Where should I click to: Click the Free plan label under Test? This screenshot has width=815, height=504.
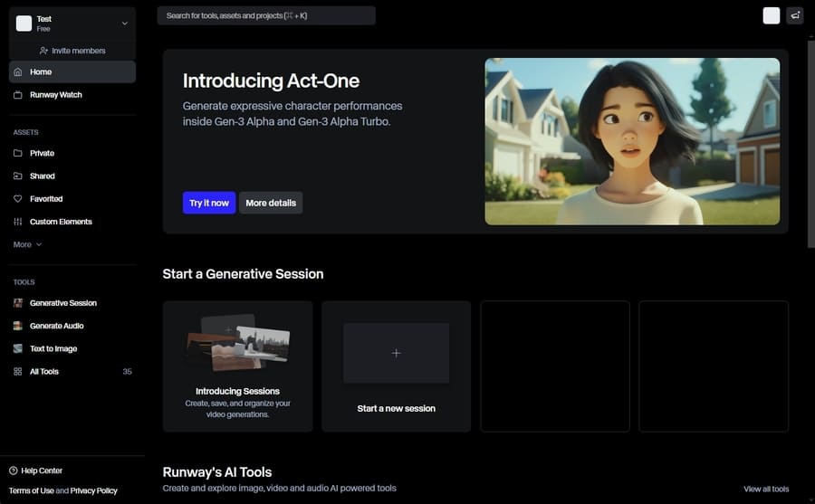(x=43, y=29)
